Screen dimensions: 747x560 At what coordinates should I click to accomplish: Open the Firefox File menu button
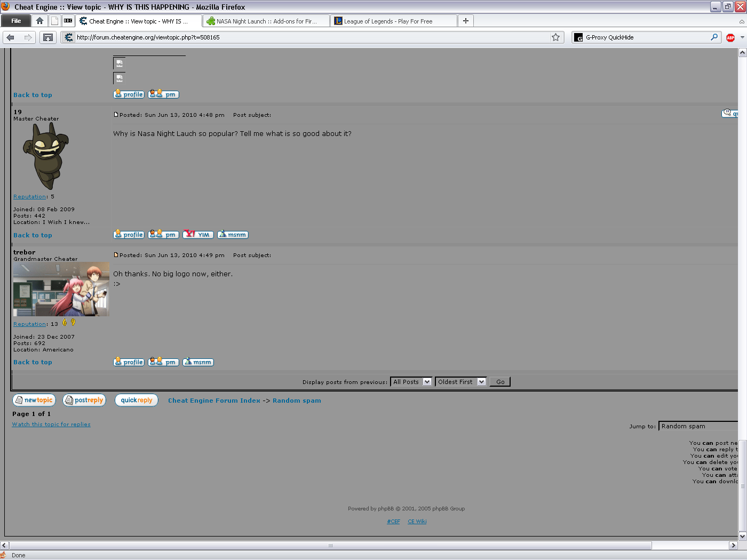point(16,21)
